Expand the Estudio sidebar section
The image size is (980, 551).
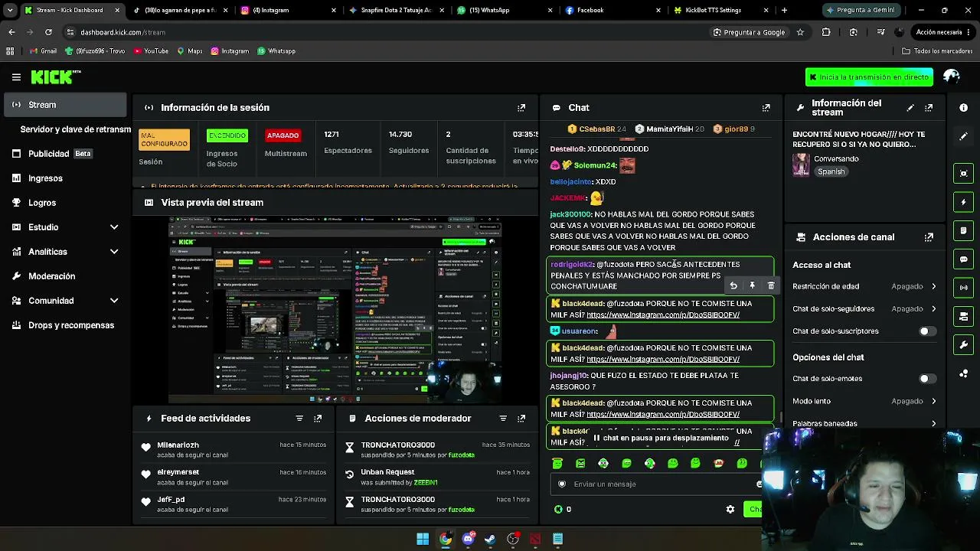pyautogui.click(x=114, y=227)
